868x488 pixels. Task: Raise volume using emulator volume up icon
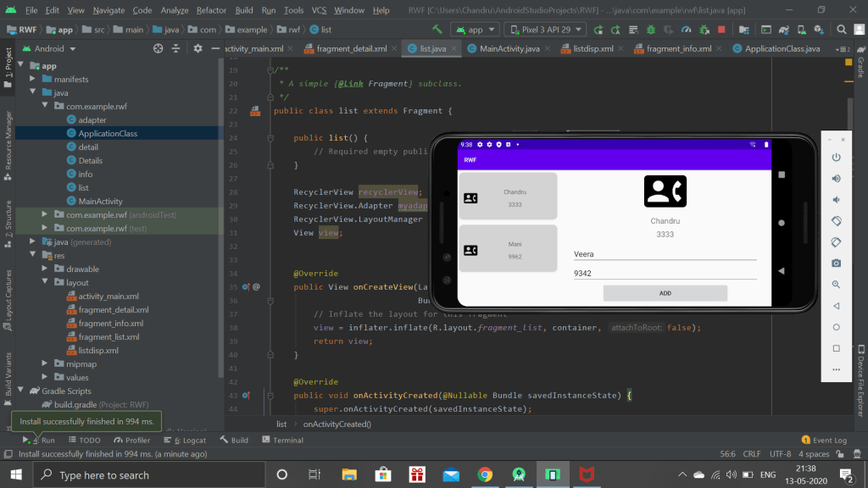(836, 179)
